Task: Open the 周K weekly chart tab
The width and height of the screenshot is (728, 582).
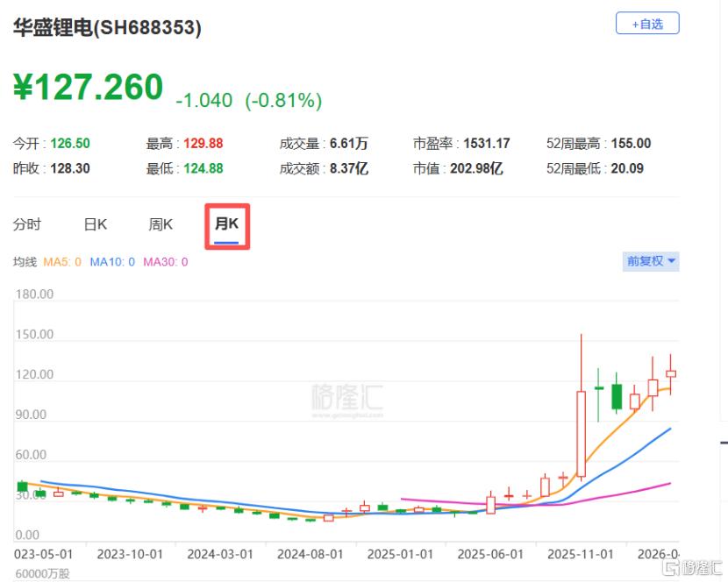Action: point(160,224)
